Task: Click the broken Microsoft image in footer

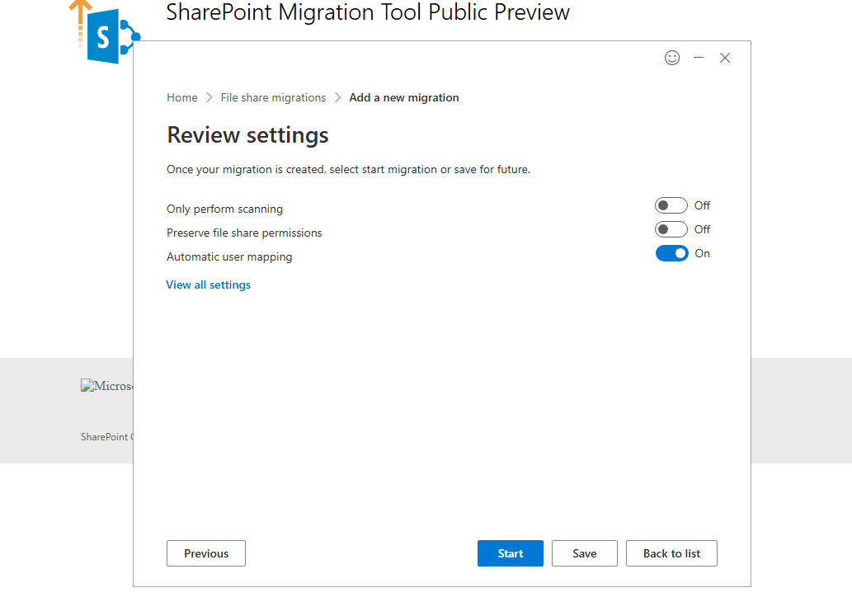Action: 106,385
